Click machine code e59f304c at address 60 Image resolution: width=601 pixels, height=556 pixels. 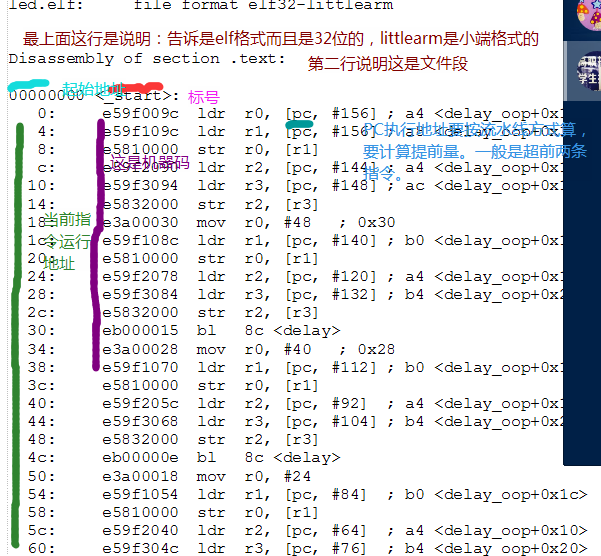(x=140, y=548)
